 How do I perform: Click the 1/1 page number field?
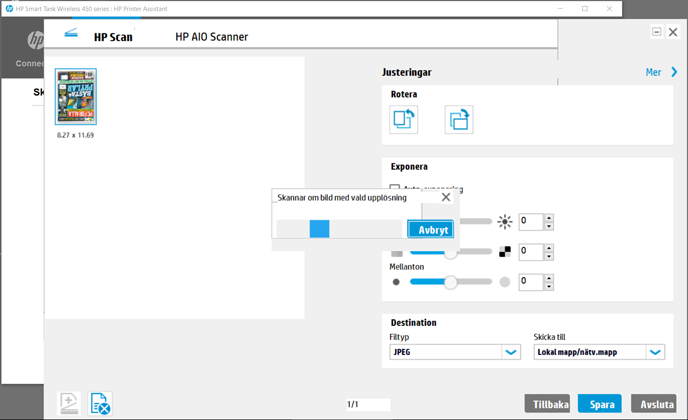(368, 404)
